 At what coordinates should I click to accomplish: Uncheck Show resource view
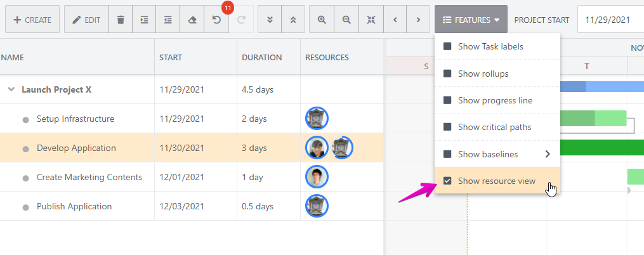tap(447, 181)
